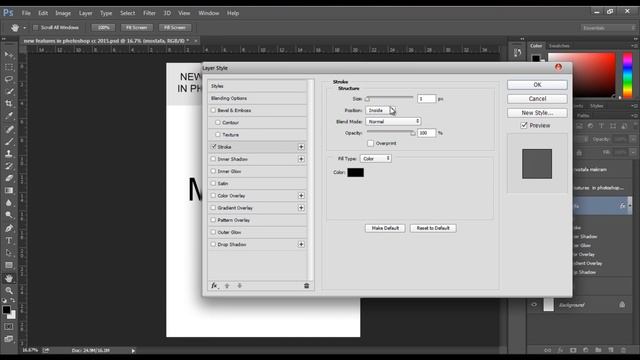Toggle Scroll All Windows checkbox
The height and width of the screenshot is (360, 640).
click(x=36, y=27)
